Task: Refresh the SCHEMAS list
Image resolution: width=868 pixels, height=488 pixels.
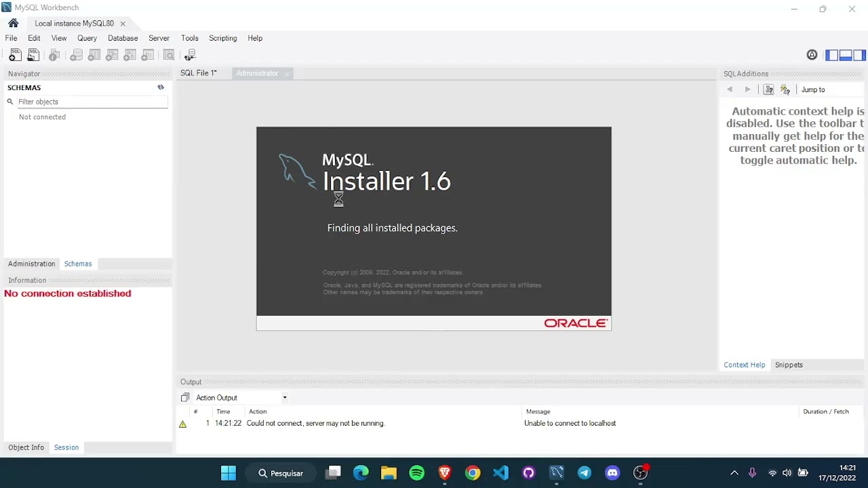Action: pos(161,87)
